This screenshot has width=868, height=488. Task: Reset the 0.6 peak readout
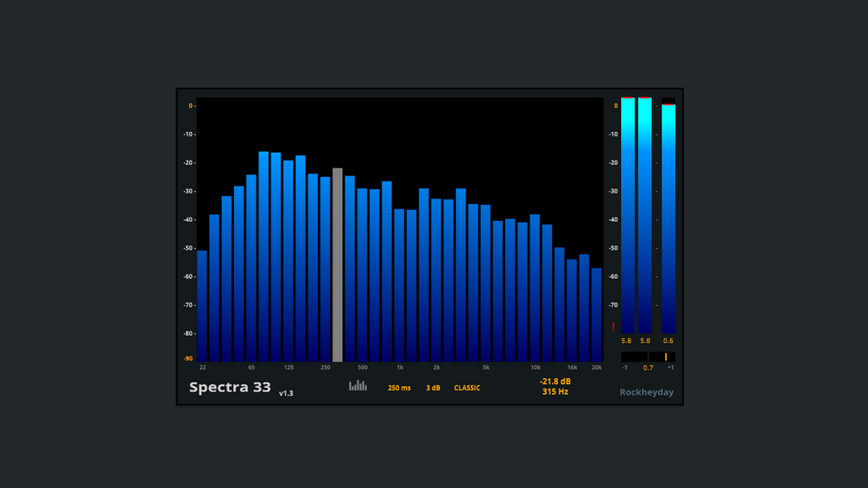coord(668,341)
